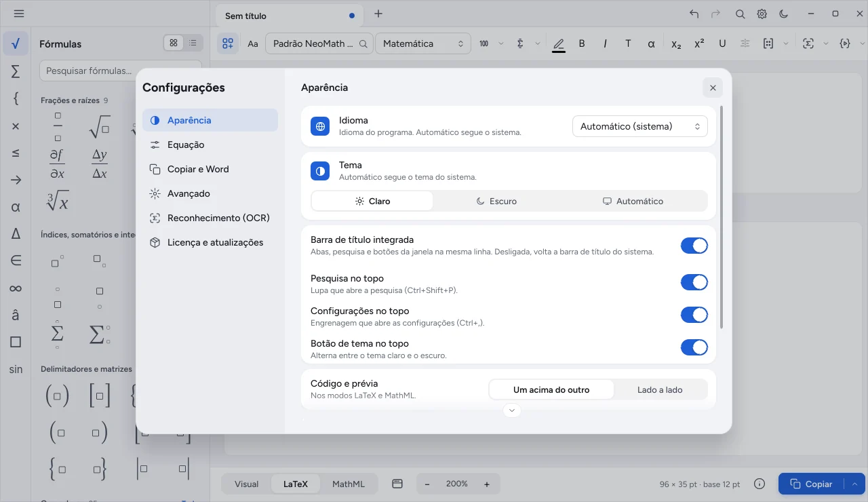
Task: Open the Matemática style dropdown
Action: coord(423,43)
